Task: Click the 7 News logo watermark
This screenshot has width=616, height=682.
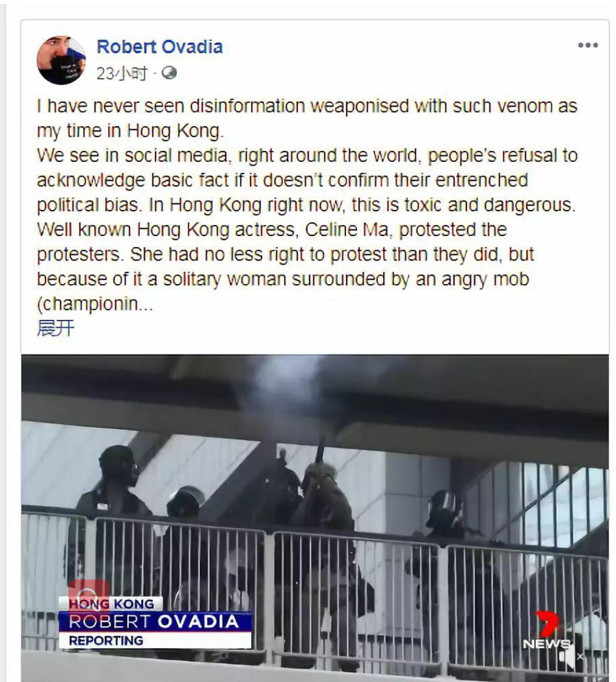Action: 547,631
